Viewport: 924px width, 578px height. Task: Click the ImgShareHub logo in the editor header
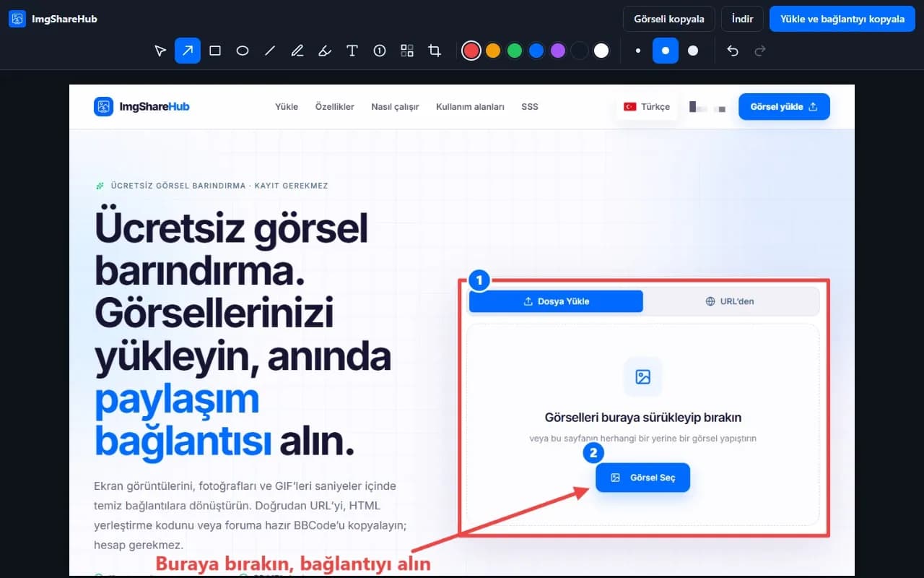[x=53, y=19]
